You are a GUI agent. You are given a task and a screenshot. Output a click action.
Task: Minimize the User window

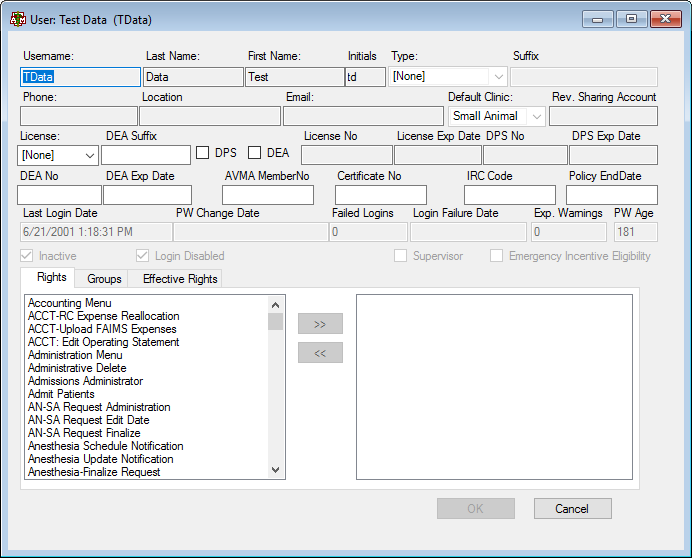[598, 19]
